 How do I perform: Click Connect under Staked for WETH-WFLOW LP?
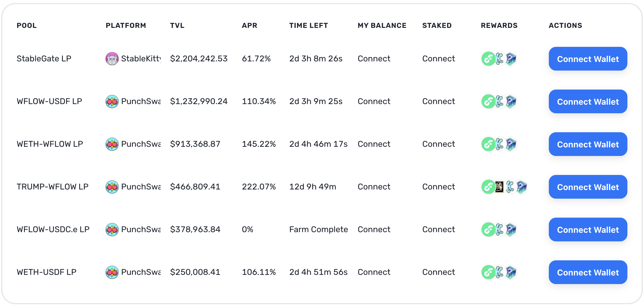click(438, 144)
